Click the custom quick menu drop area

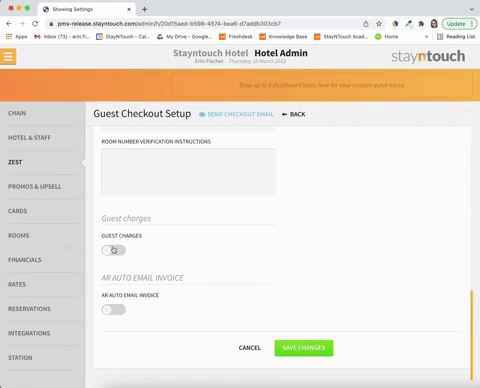tap(321, 85)
